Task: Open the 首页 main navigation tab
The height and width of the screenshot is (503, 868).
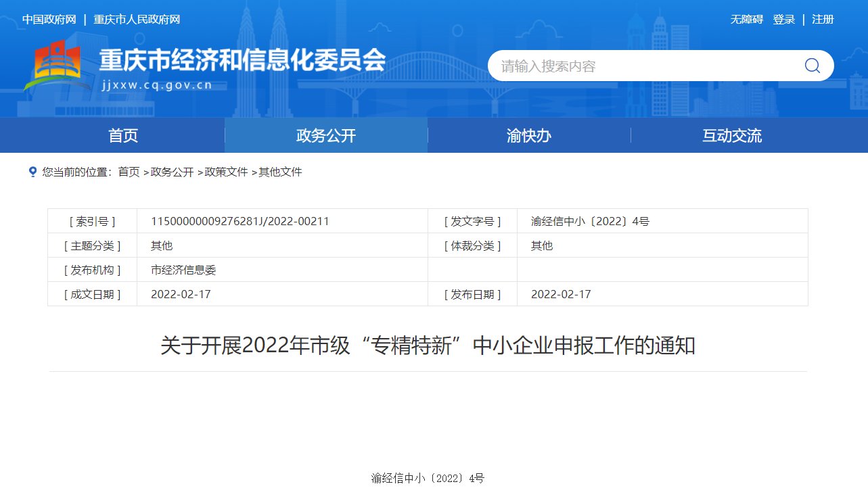Action: [x=123, y=135]
